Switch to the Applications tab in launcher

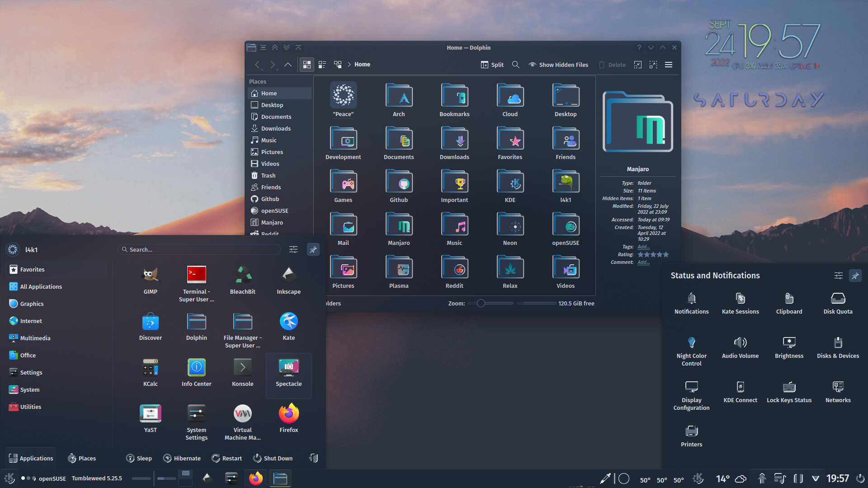(31, 458)
